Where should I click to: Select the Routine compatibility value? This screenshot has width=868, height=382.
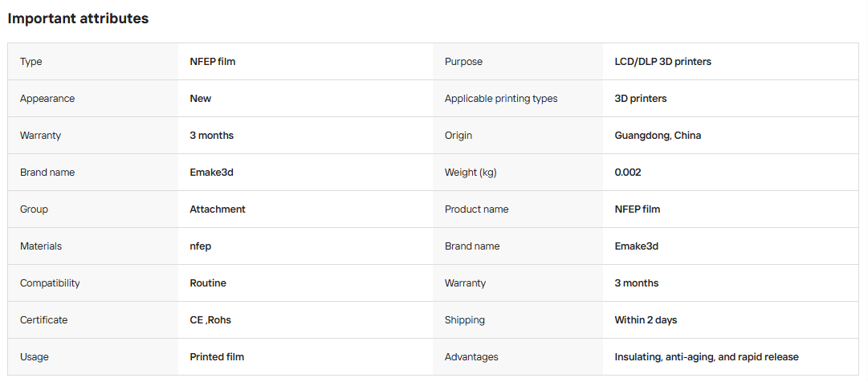[x=208, y=283]
